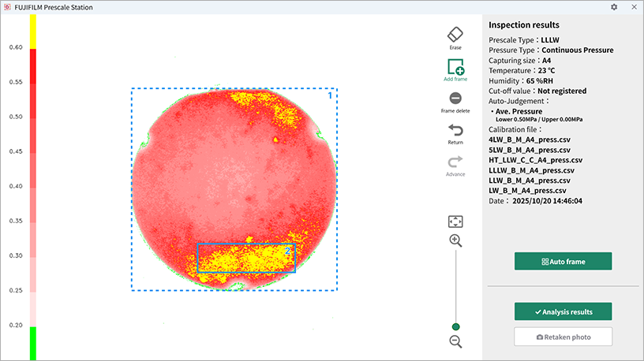Click the green bottom of the pressure scale

pos(32,343)
